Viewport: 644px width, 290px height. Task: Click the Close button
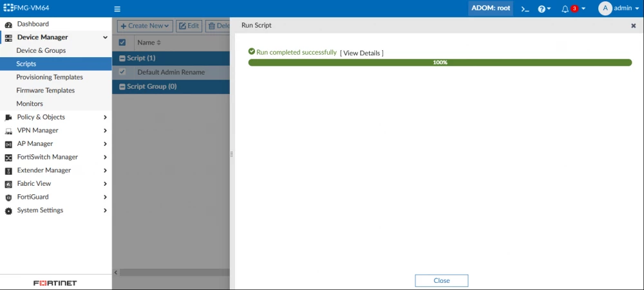pyautogui.click(x=442, y=280)
